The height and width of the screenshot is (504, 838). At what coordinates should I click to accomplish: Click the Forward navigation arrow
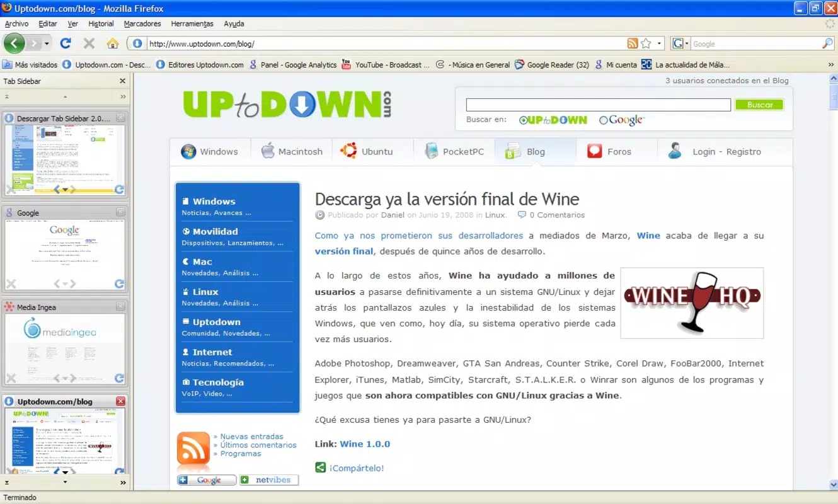click(x=34, y=43)
